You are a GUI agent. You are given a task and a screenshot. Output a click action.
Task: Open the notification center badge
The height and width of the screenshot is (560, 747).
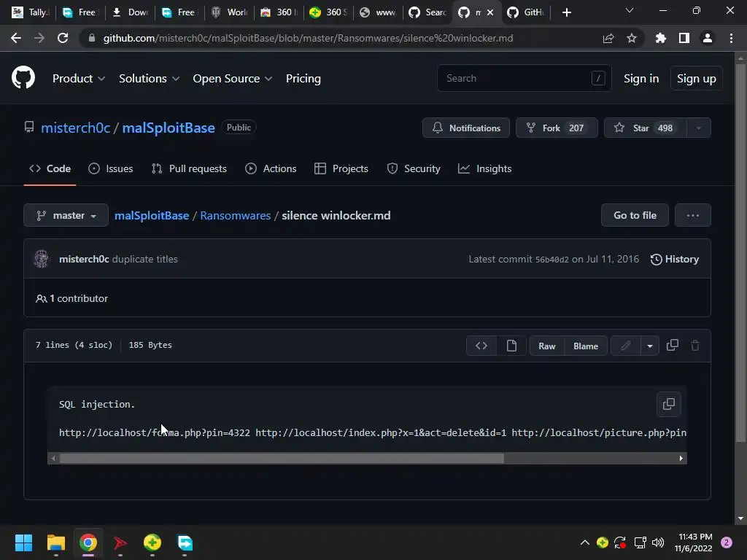(727, 542)
